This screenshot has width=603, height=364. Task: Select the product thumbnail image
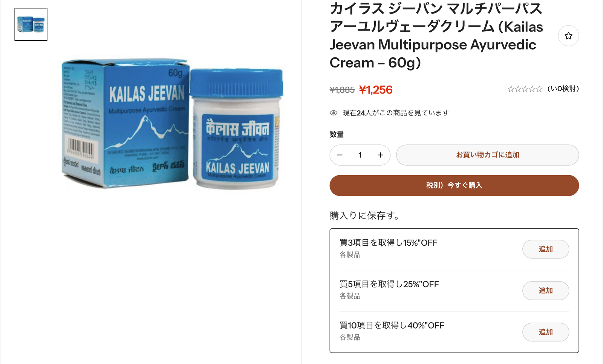tap(31, 24)
